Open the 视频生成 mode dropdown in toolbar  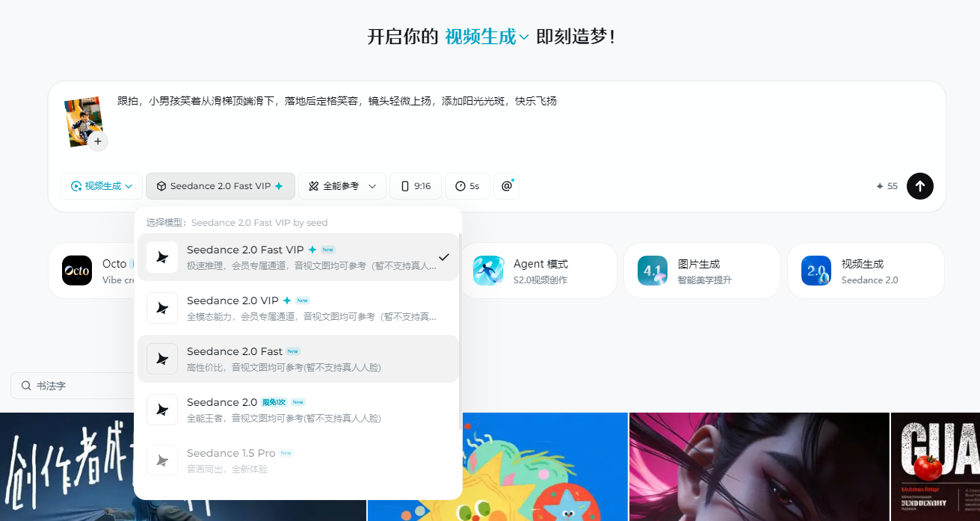point(102,186)
